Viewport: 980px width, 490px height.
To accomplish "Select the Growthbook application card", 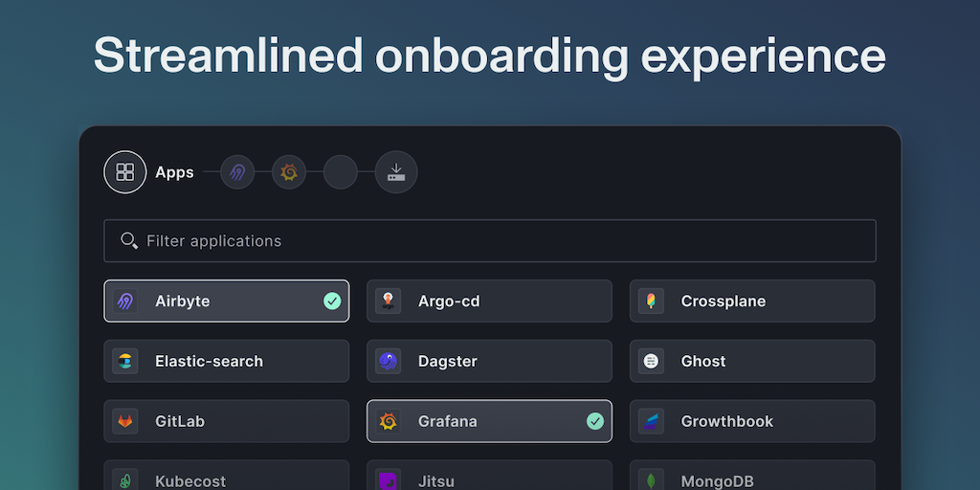I will point(752,421).
